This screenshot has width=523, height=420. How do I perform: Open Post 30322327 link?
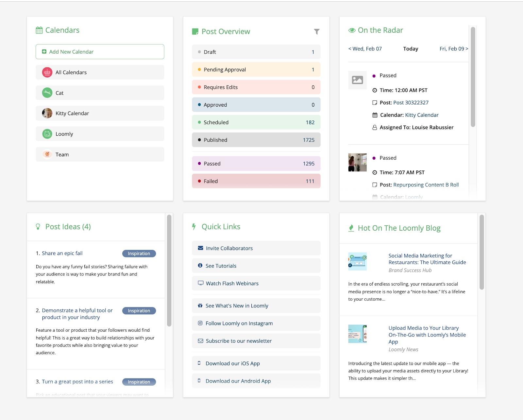[x=411, y=103]
